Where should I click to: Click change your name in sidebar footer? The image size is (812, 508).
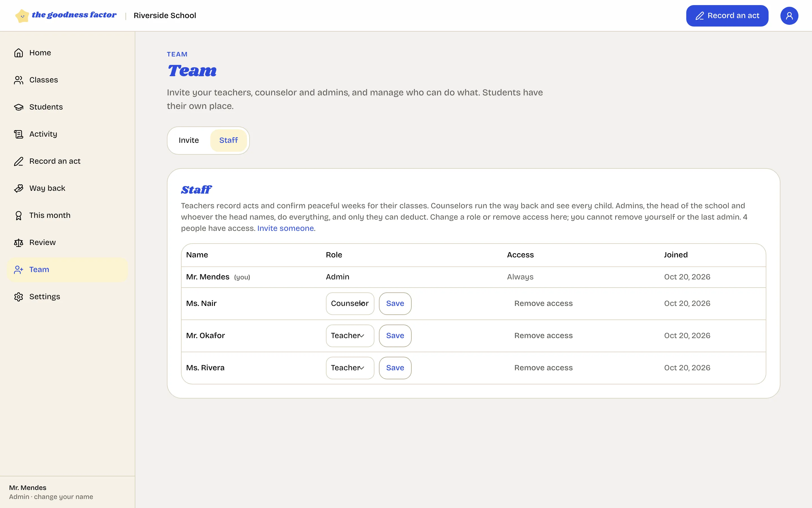coord(63,497)
